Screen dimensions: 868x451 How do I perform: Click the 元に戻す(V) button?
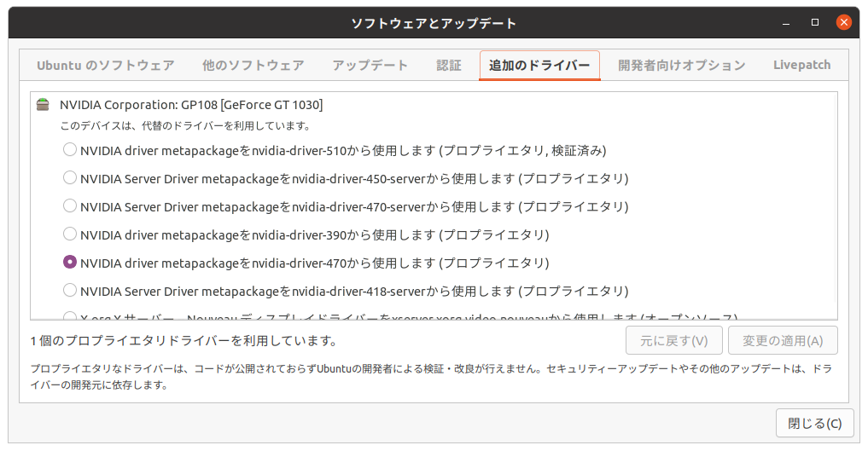(x=673, y=340)
